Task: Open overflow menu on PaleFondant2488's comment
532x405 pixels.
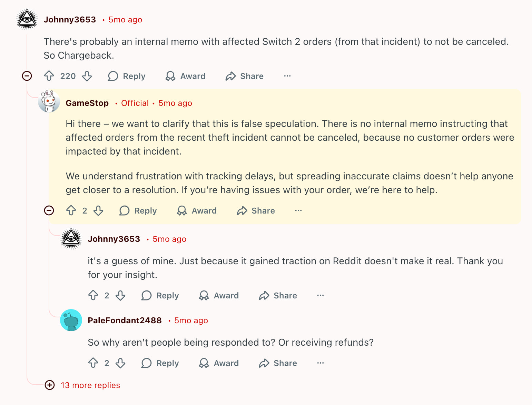Action: [x=320, y=363]
